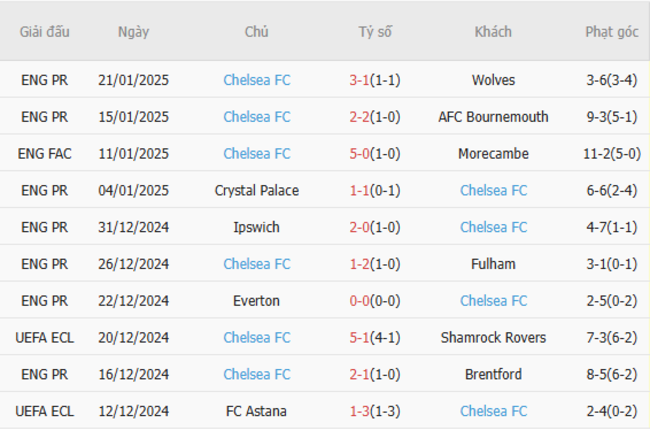Click Chelsea FC link versus Shamrock Rovers
Viewport: 650px width, 438px height.
click(x=257, y=338)
